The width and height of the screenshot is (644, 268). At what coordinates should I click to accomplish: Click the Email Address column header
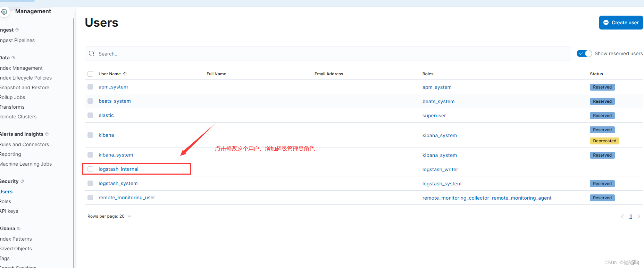[329, 74]
